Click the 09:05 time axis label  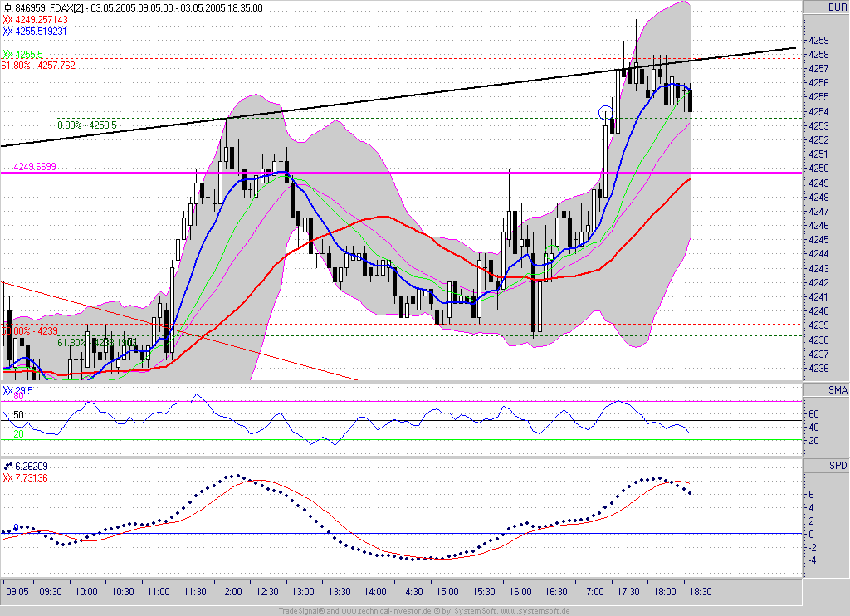[x=17, y=592]
